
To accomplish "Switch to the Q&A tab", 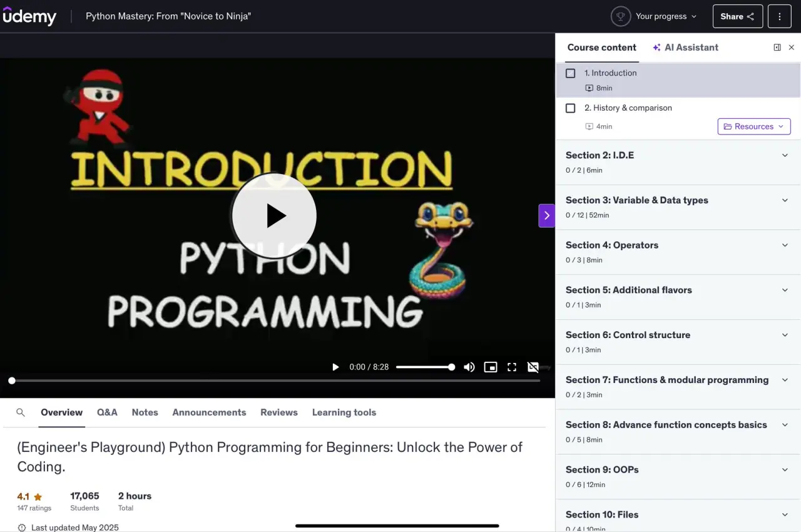I will click(107, 412).
